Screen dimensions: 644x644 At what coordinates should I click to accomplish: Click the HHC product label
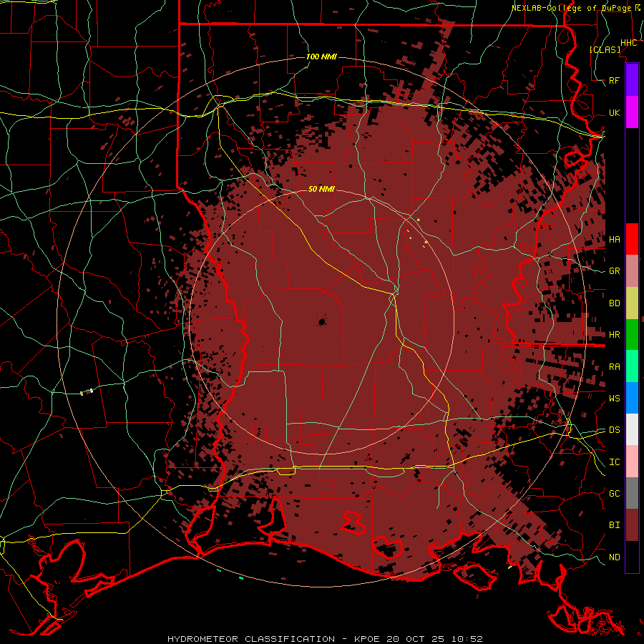pyautogui.click(x=628, y=43)
